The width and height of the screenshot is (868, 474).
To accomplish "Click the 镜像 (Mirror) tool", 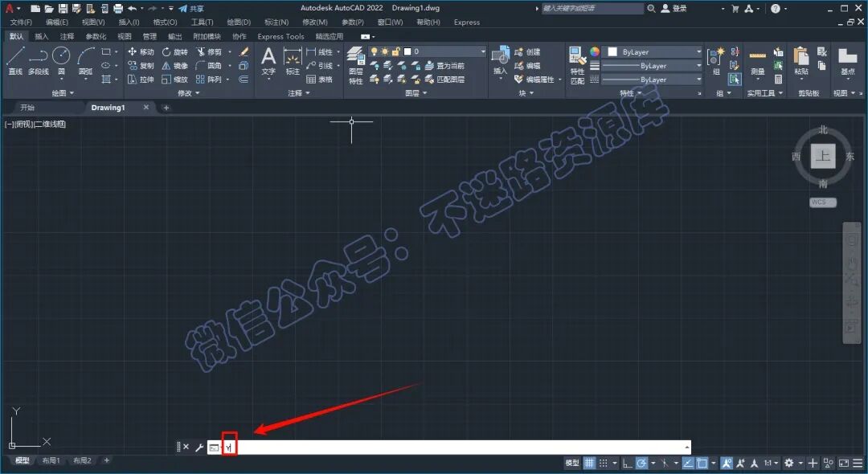I will pyautogui.click(x=175, y=65).
